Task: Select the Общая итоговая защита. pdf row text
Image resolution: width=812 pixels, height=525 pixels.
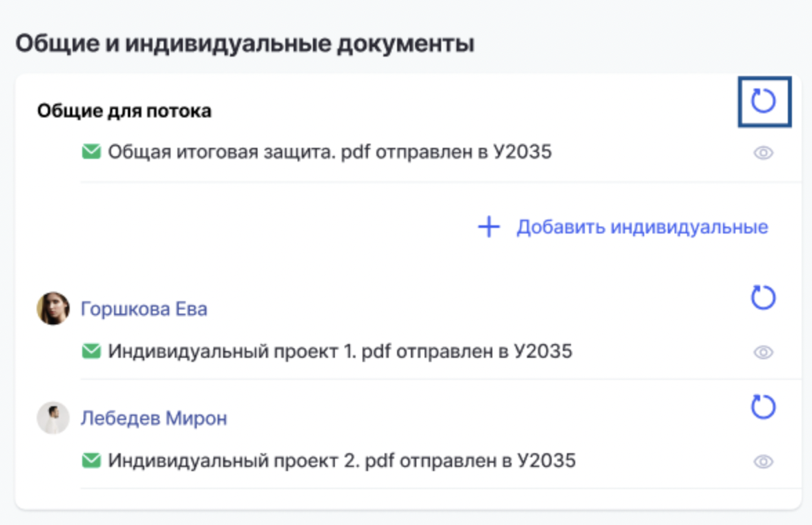Action: pyautogui.click(x=330, y=153)
